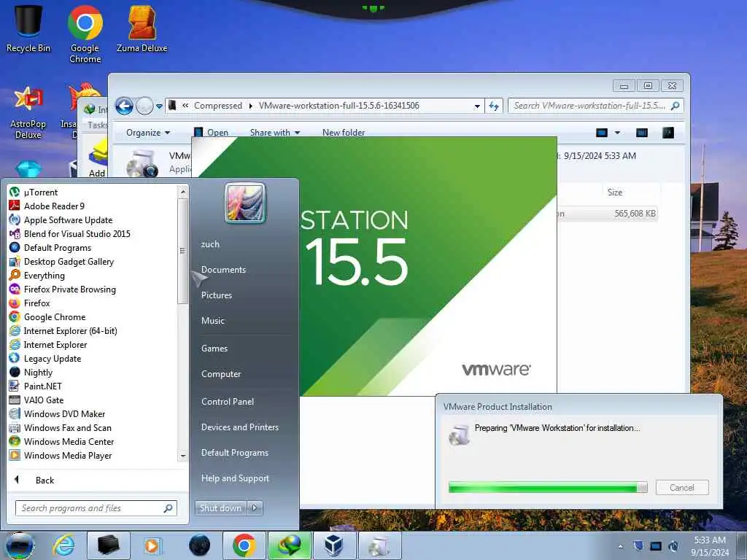Open Games in the Start menu
Screen dimensions: 747x560
pyautogui.click(x=214, y=348)
